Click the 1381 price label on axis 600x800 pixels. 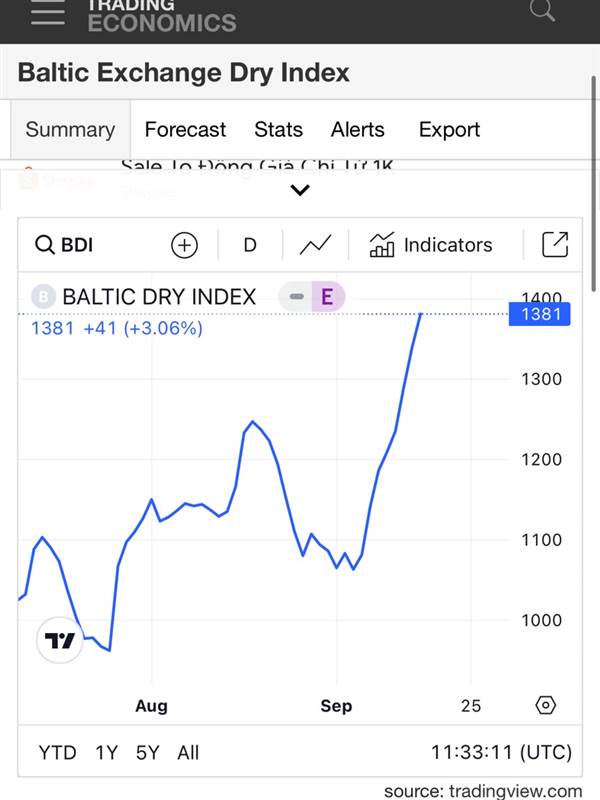[540, 314]
